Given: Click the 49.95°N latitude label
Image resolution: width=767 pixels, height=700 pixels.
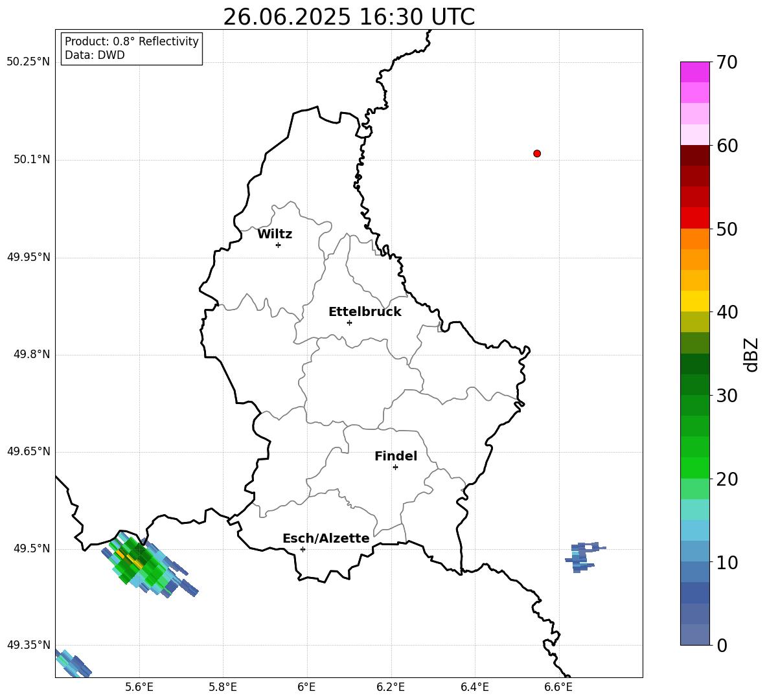Looking at the screenshot, I should 29,257.
